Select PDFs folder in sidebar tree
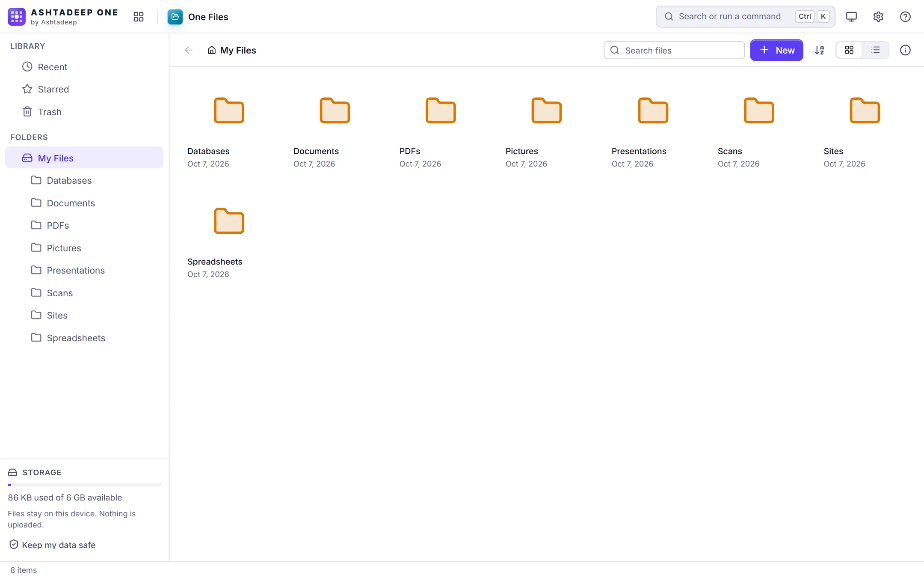The width and height of the screenshot is (924, 578). (x=84, y=225)
